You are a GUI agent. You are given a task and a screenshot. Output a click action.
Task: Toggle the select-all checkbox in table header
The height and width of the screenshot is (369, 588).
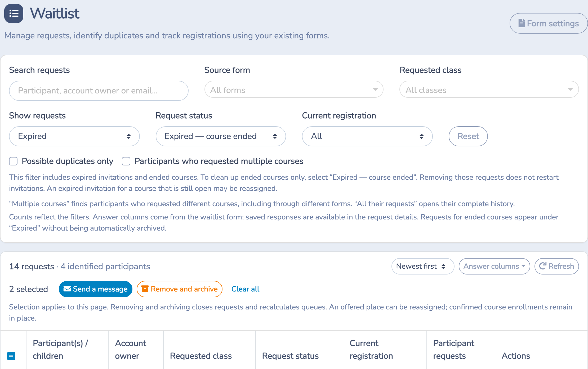coord(11,356)
